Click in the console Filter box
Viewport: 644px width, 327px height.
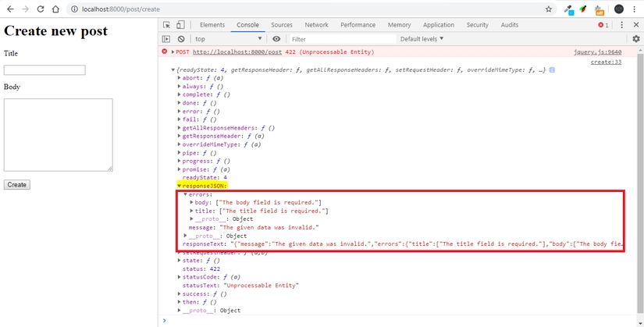click(x=340, y=39)
